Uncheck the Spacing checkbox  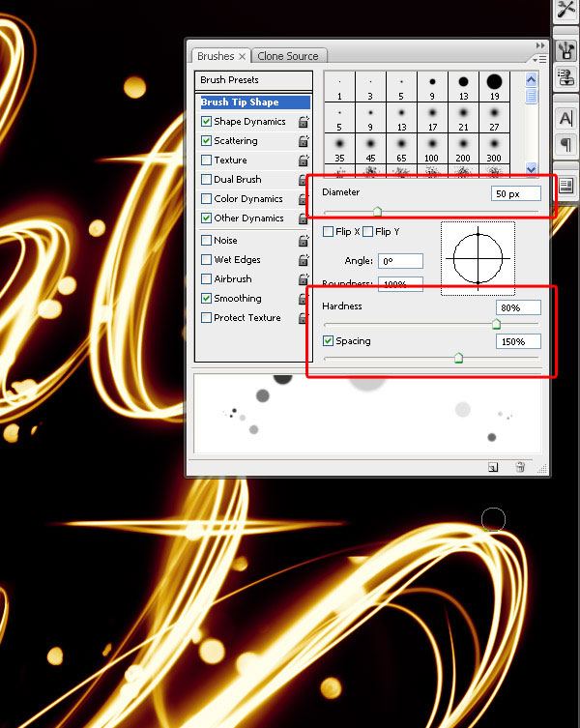pyautogui.click(x=329, y=341)
